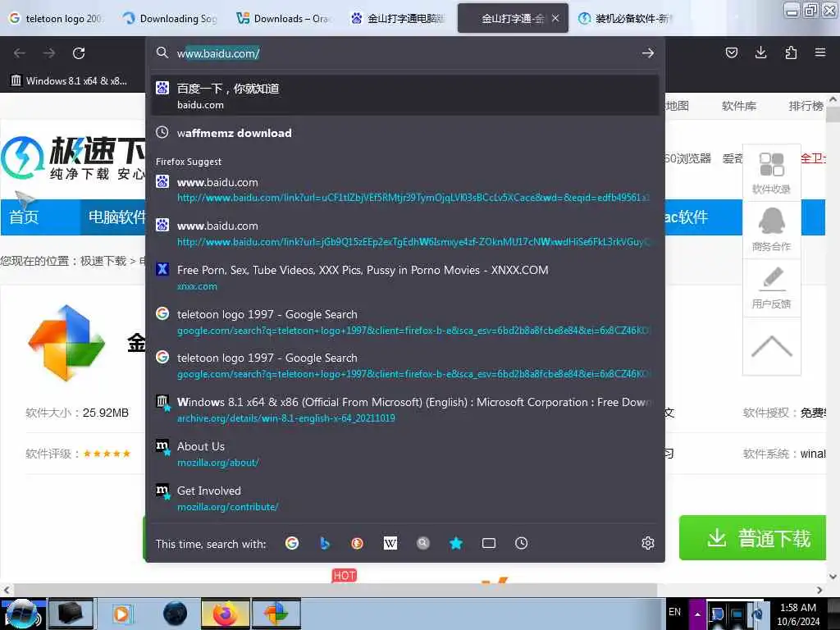Click the horizontal scrollbar right arrow
This screenshot has width=840, height=630.
(x=819, y=590)
